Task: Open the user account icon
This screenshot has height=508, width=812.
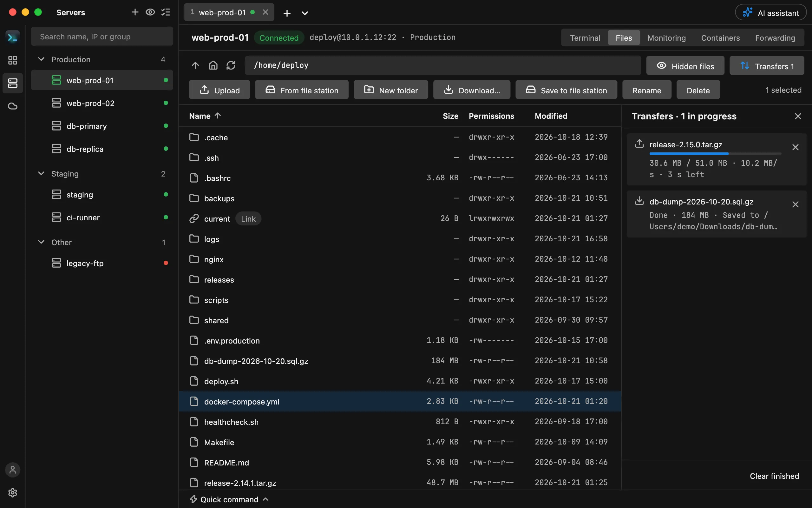Action: tap(13, 470)
